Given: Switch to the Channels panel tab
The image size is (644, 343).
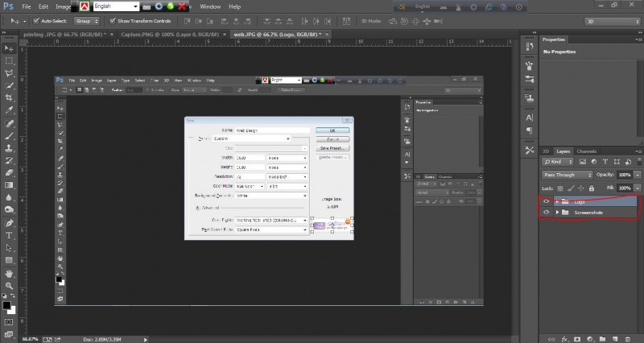Looking at the screenshot, I should pos(586,151).
